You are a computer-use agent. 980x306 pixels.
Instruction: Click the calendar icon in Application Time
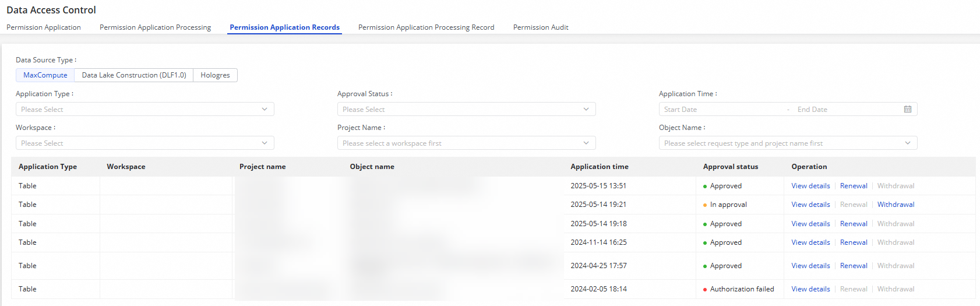pos(907,110)
